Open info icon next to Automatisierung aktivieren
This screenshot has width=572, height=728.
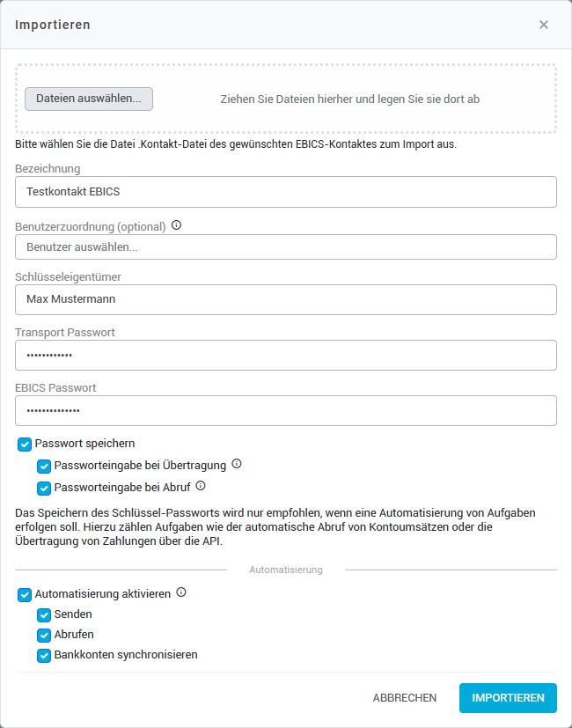tap(181, 592)
